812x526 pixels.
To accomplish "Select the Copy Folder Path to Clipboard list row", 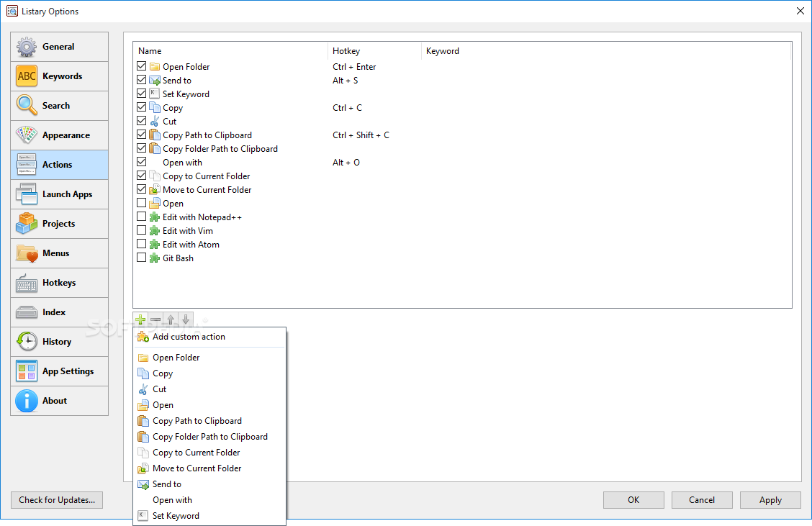I will pos(462,148).
